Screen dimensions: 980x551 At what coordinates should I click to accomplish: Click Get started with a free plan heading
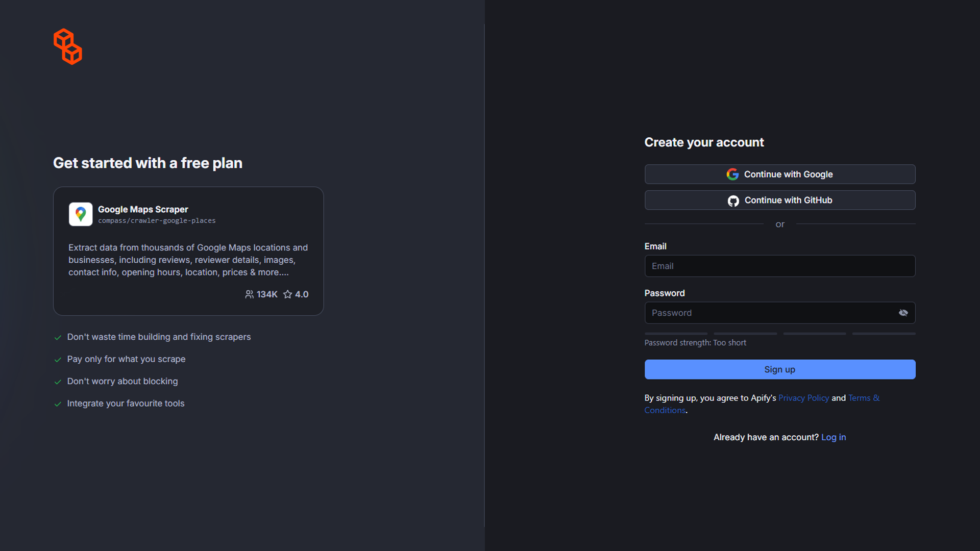click(148, 163)
